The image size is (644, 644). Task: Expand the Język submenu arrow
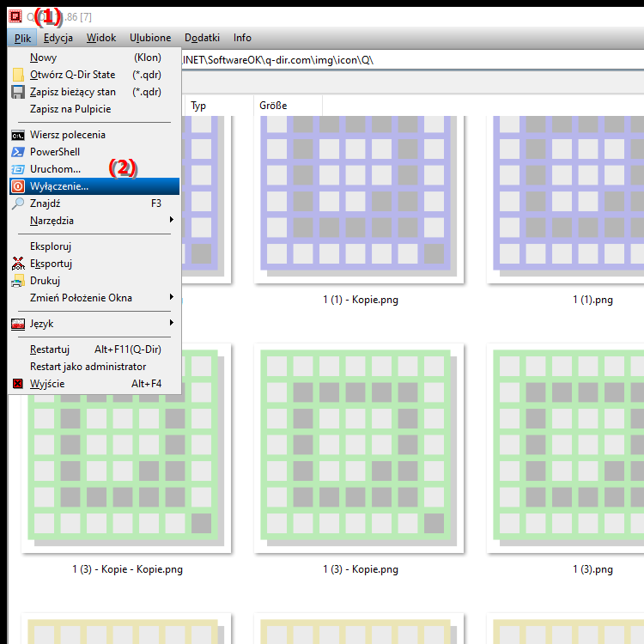coord(172,323)
